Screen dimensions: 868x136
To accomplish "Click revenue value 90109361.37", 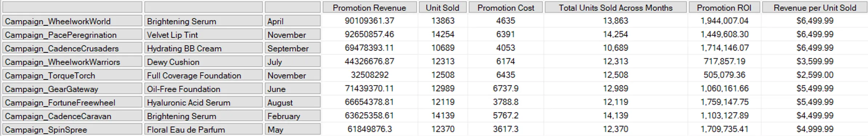I will (369, 21).
